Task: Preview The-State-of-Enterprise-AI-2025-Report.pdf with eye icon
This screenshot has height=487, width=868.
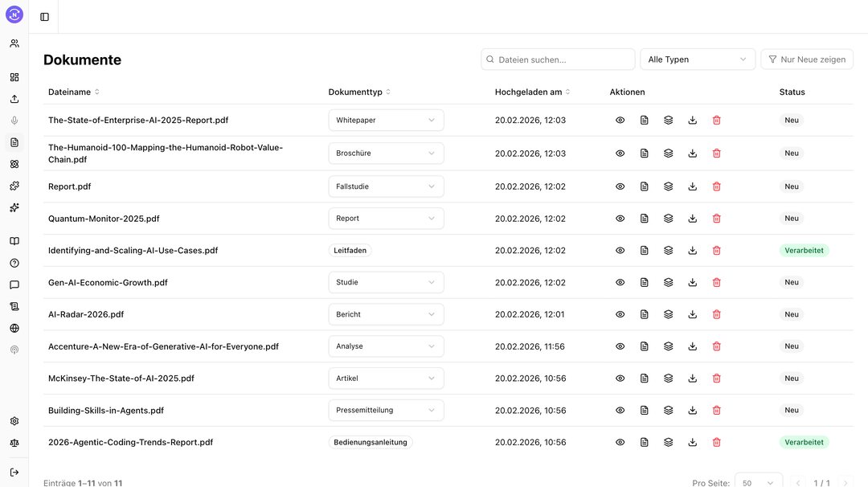Action: (x=620, y=120)
